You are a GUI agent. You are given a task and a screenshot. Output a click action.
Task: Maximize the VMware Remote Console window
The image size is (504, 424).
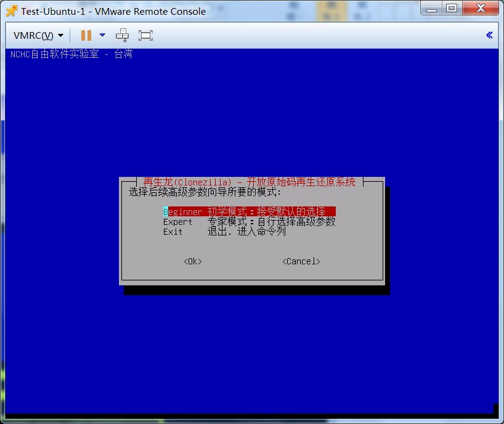click(452, 7)
